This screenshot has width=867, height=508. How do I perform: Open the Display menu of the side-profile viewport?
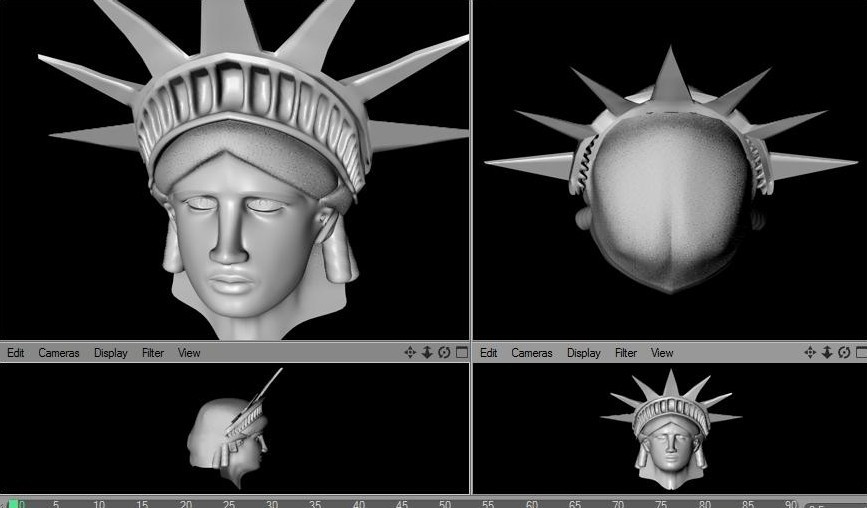[111, 353]
